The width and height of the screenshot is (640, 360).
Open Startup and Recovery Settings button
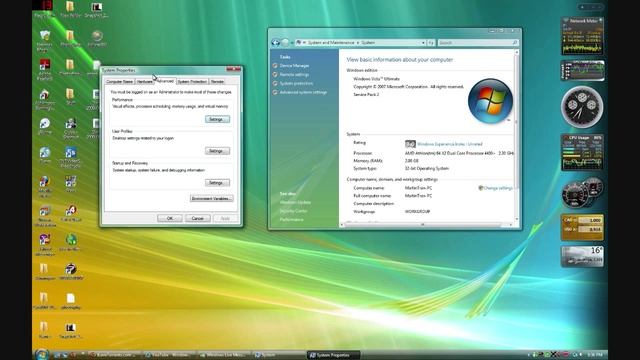[x=217, y=182]
